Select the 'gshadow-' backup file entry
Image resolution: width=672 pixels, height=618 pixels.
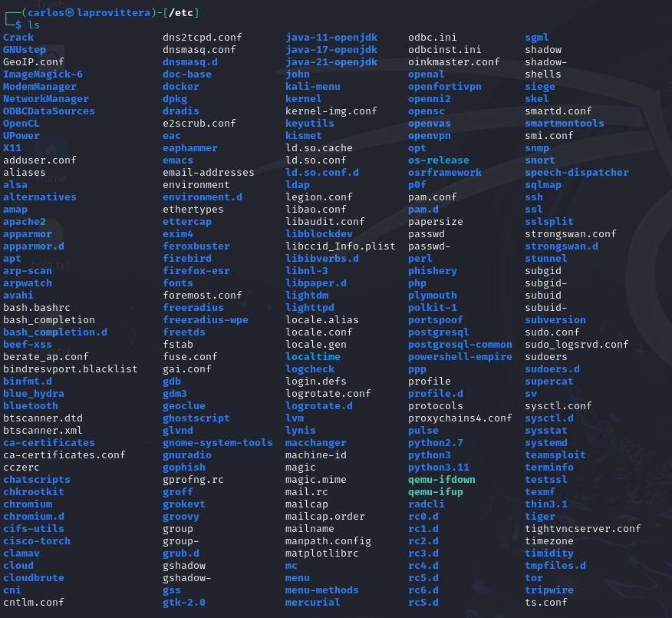(x=187, y=577)
